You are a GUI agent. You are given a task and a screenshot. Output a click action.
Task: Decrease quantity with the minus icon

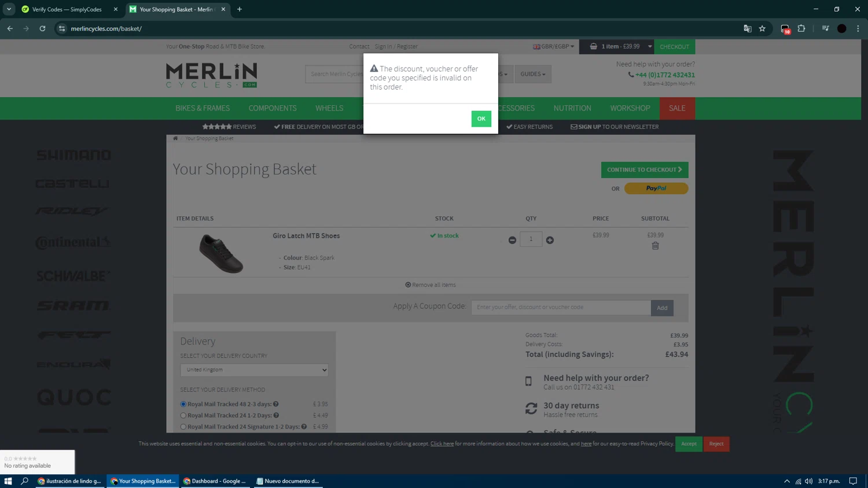click(512, 240)
